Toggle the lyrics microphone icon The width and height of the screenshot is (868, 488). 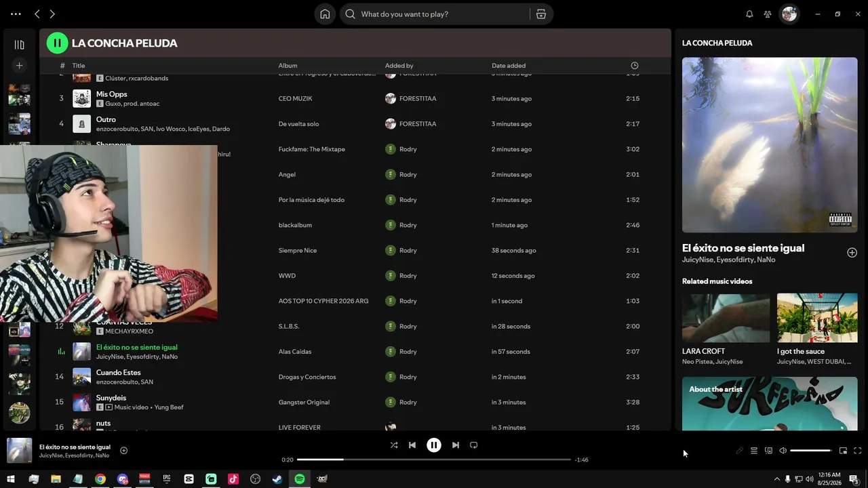(739, 451)
